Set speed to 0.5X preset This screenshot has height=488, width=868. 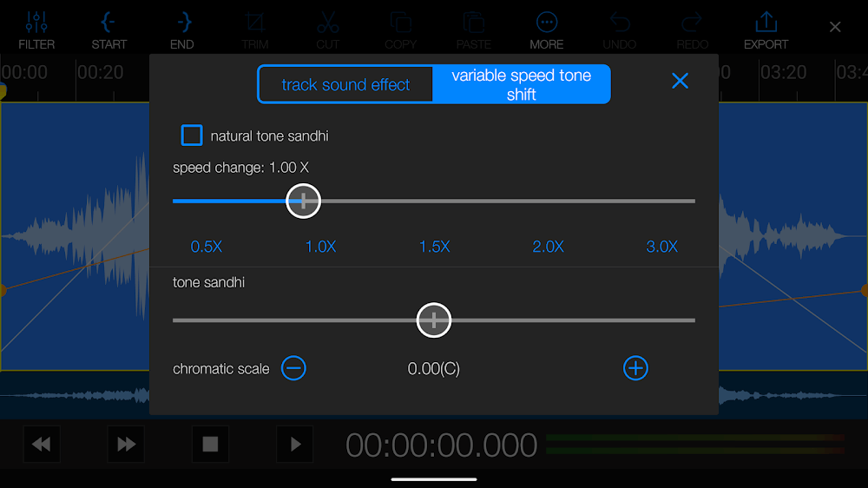coord(207,247)
